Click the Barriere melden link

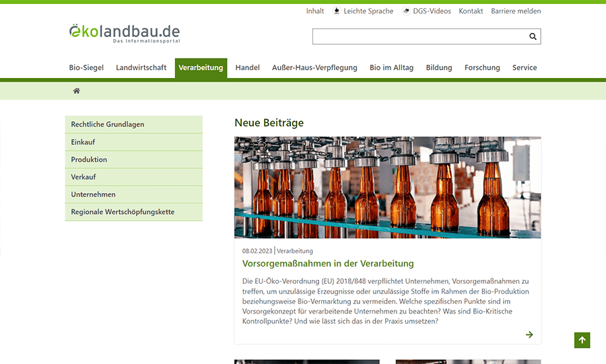coord(516,11)
